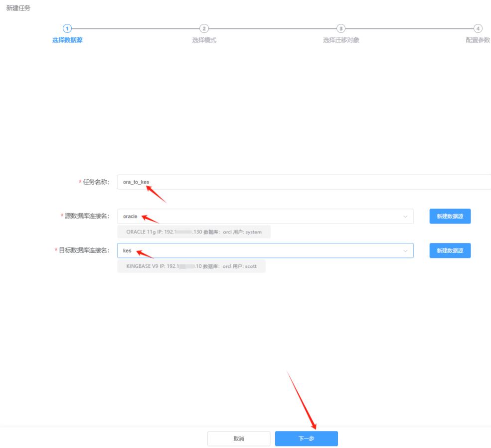Click the 取消 button
This screenshot has height=448, width=491.
coord(239,439)
